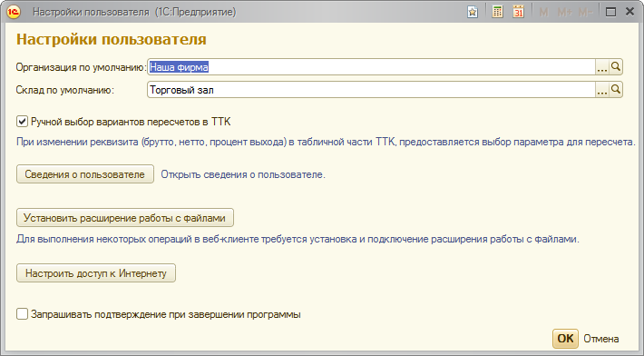Click the M+ memory add button

pos(565,13)
